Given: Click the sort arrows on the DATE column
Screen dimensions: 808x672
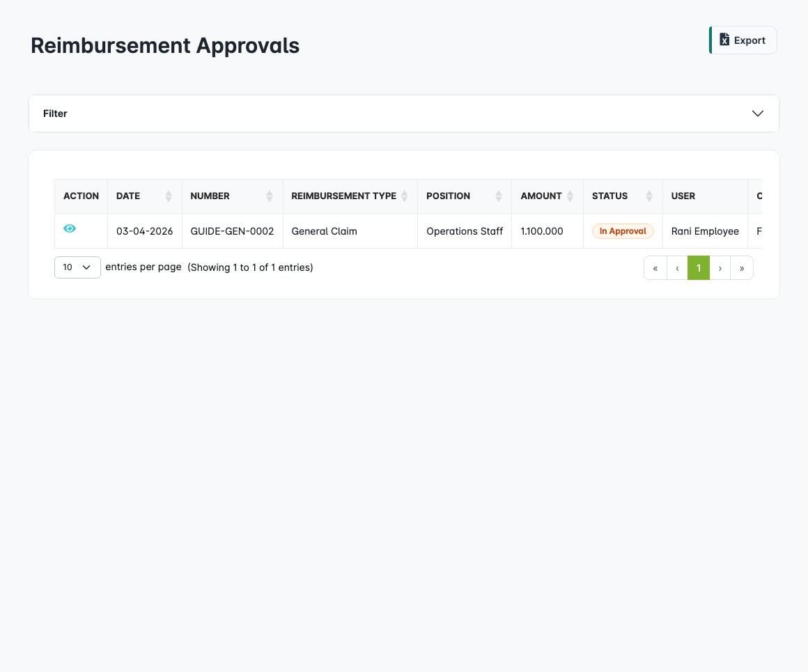Looking at the screenshot, I should coord(169,196).
